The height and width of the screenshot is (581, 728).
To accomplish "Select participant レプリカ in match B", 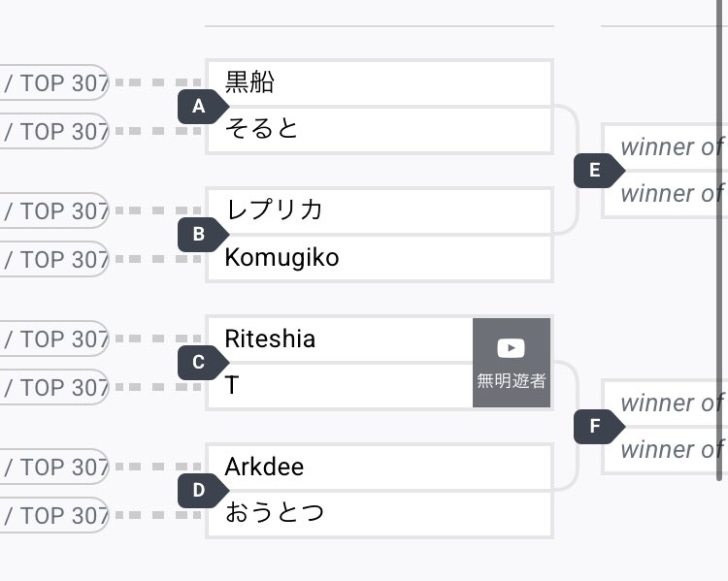I will tap(380, 210).
